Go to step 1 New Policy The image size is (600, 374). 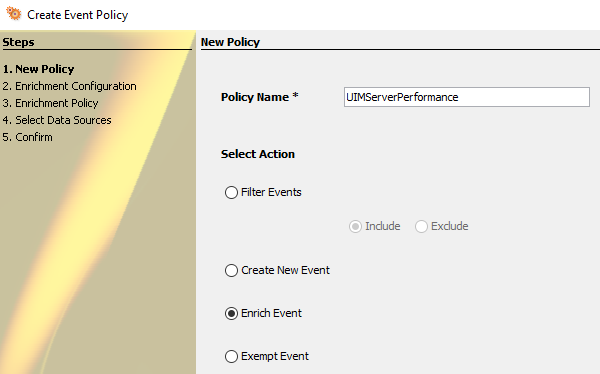tap(38, 69)
